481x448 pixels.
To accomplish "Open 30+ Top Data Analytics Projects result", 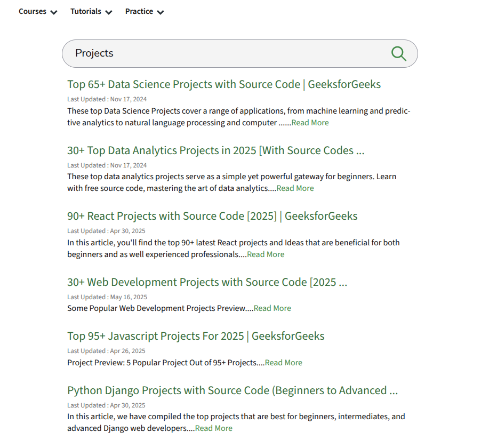I will coord(215,150).
